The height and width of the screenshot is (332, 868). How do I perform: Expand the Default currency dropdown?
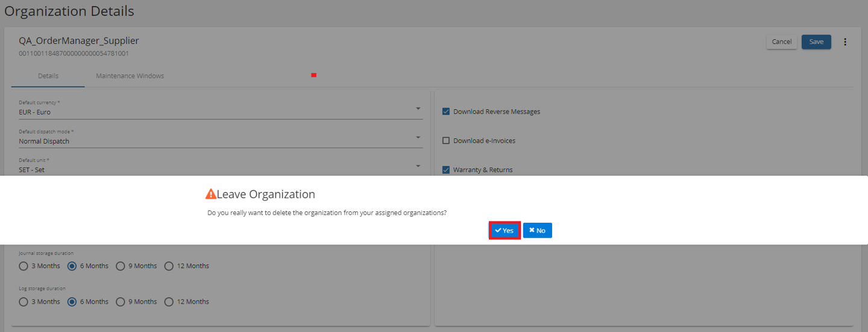point(418,109)
